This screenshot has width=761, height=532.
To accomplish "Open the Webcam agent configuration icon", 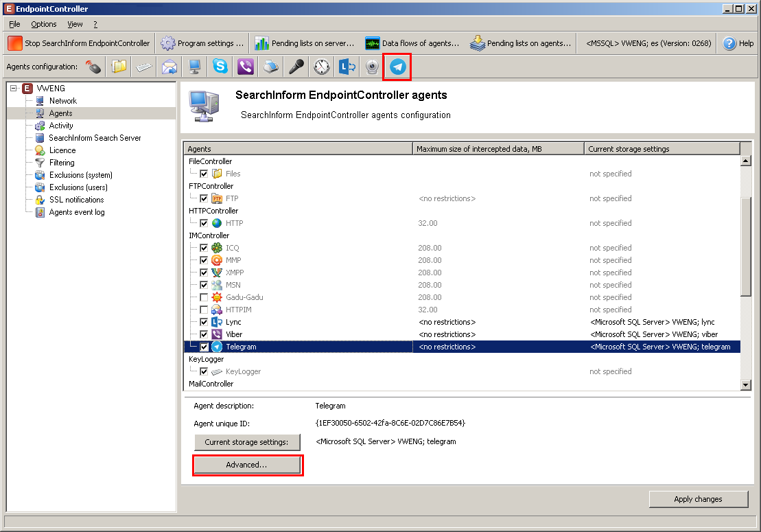I will coord(372,67).
